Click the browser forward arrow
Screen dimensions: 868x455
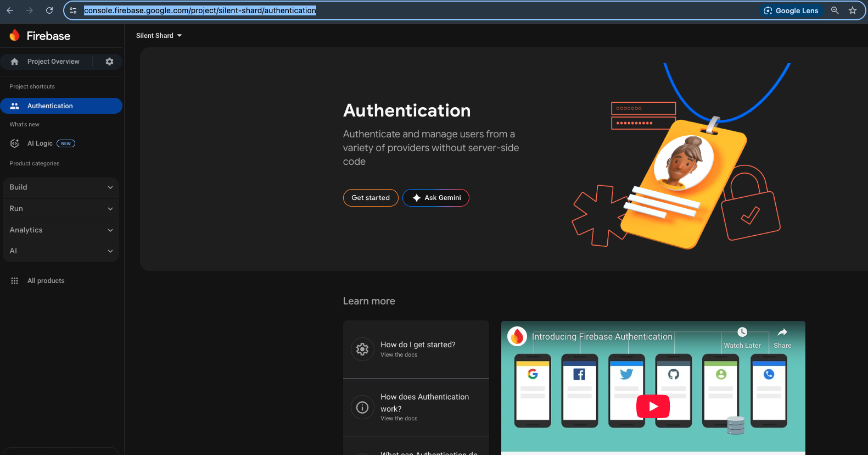tap(30, 10)
